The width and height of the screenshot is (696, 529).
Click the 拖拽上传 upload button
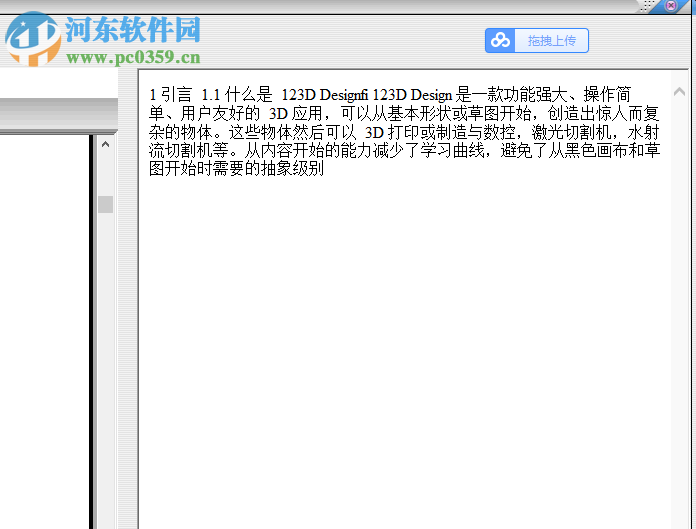(537, 40)
